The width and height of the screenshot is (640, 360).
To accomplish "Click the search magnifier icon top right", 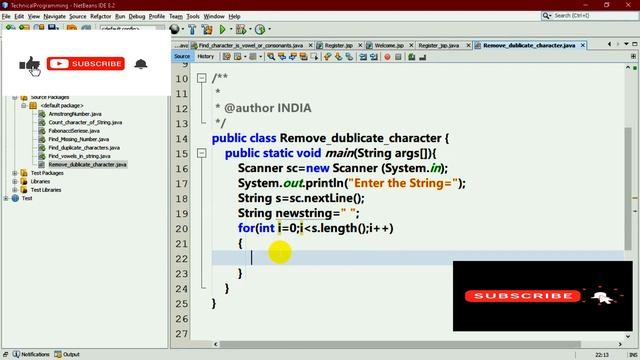I will coord(546,16).
